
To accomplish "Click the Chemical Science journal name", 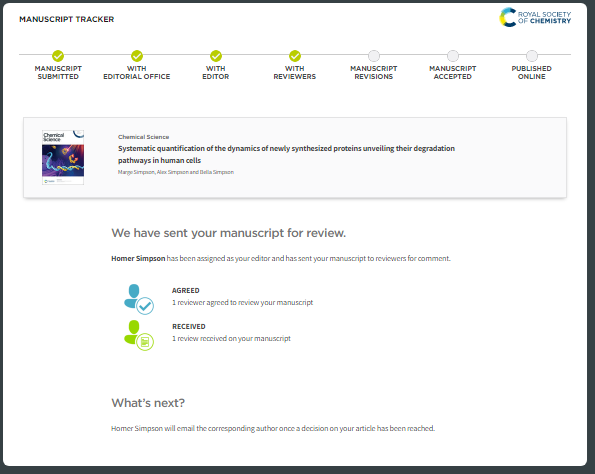I will point(143,137).
